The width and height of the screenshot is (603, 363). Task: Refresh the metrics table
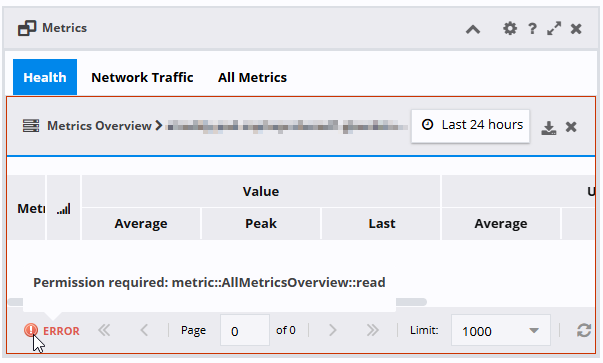click(x=584, y=330)
